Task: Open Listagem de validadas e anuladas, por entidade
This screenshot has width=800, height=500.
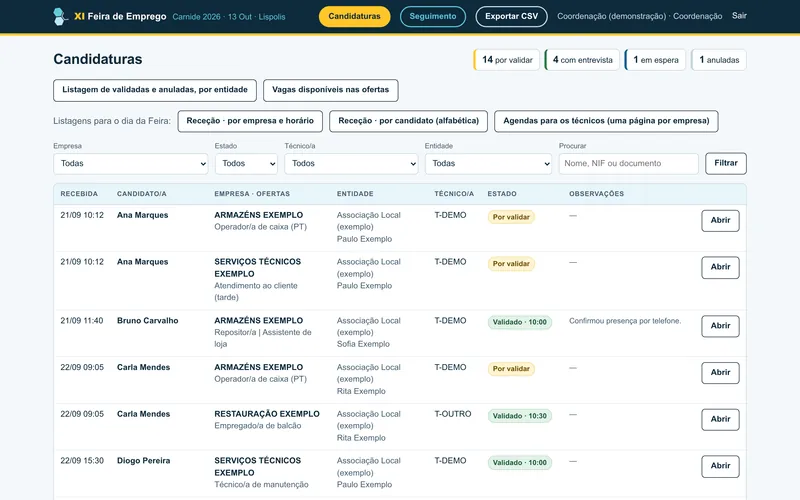Action: [x=155, y=90]
